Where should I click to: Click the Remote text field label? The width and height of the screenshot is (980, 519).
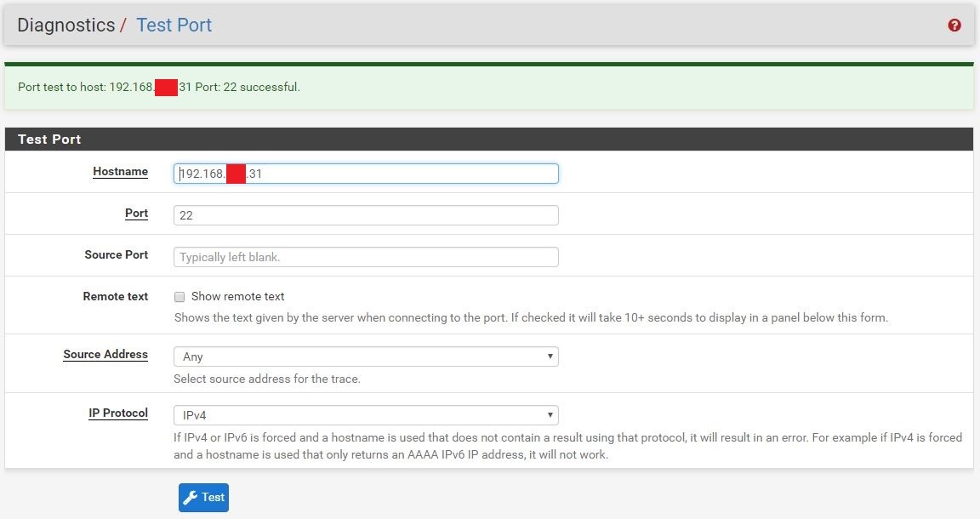click(115, 297)
